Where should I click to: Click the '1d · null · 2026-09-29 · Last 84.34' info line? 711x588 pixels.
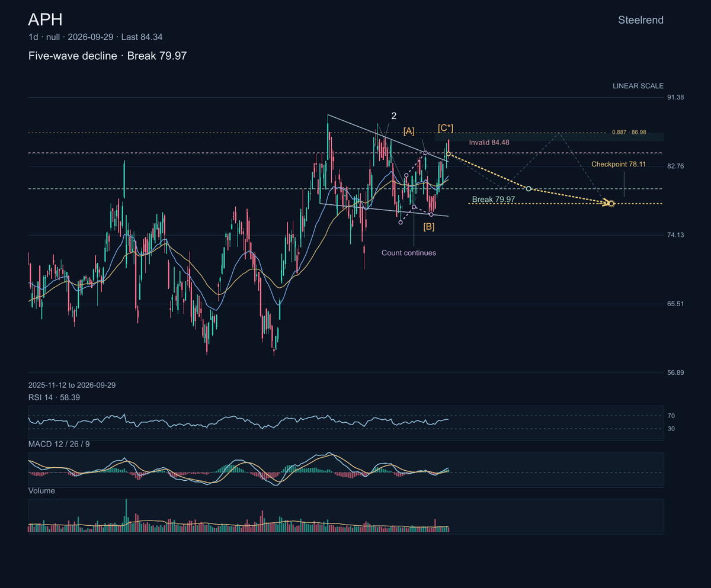click(95, 37)
